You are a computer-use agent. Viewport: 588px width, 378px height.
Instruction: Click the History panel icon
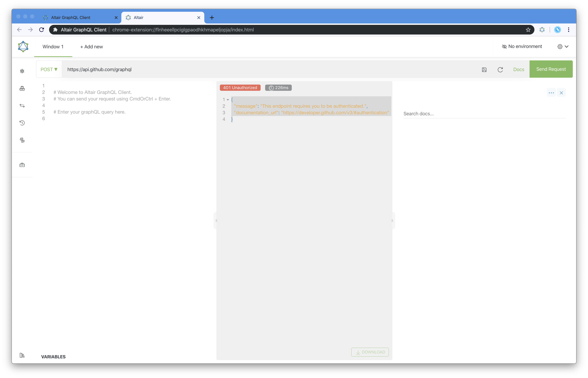(x=23, y=123)
